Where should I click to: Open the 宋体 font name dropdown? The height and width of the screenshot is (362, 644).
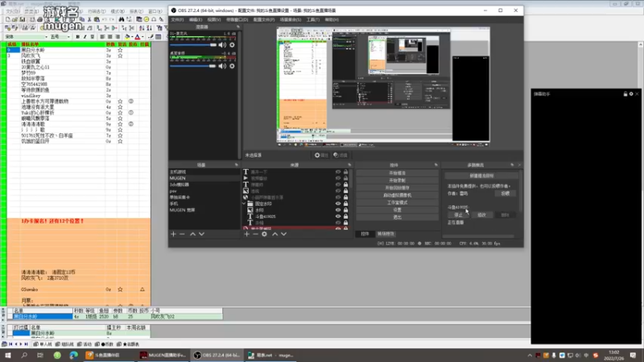coord(46,36)
